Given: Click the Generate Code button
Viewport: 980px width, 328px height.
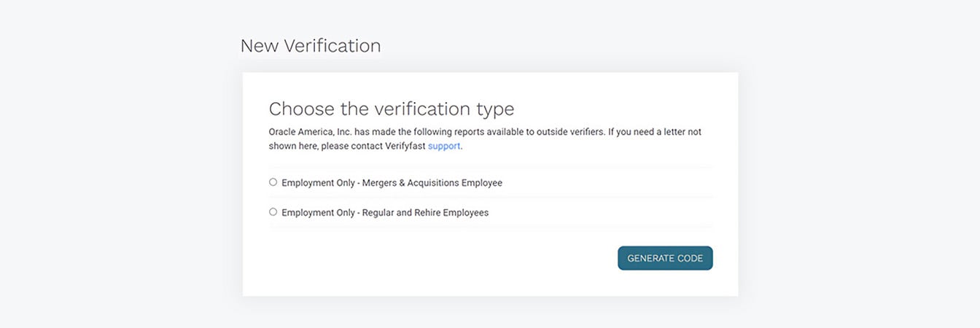Looking at the screenshot, I should [x=665, y=258].
